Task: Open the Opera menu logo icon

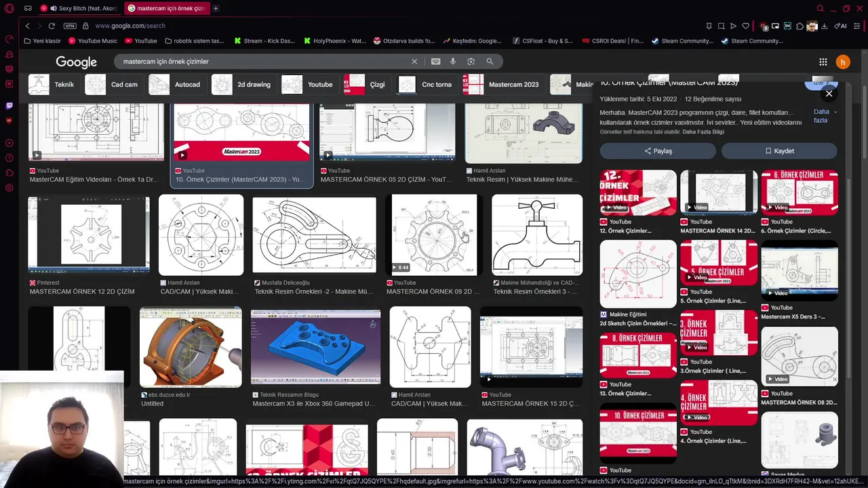Action: point(9,8)
